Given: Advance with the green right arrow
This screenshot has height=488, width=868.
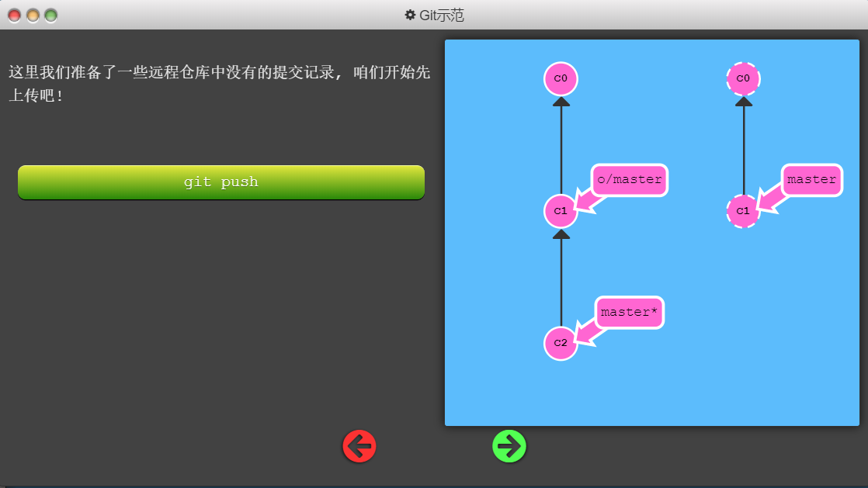Looking at the screenshot, I should 509,446.
